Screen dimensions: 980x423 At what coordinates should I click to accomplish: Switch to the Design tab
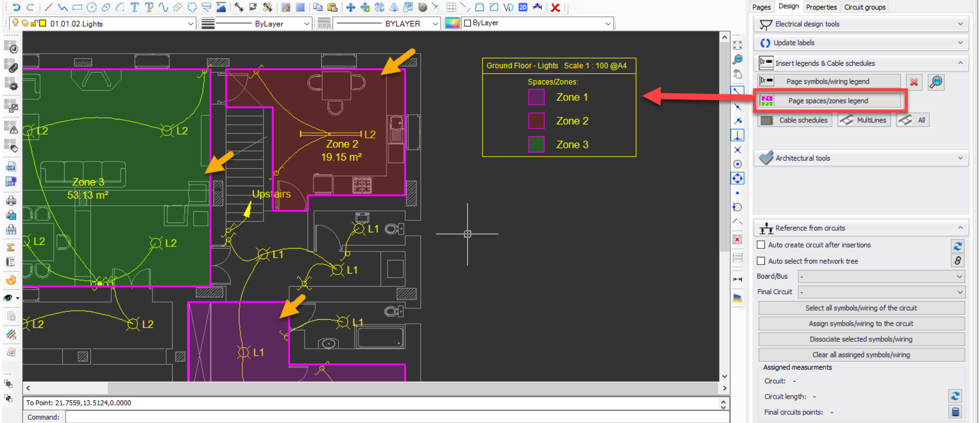pyautogui.click(x=786, y=7)
